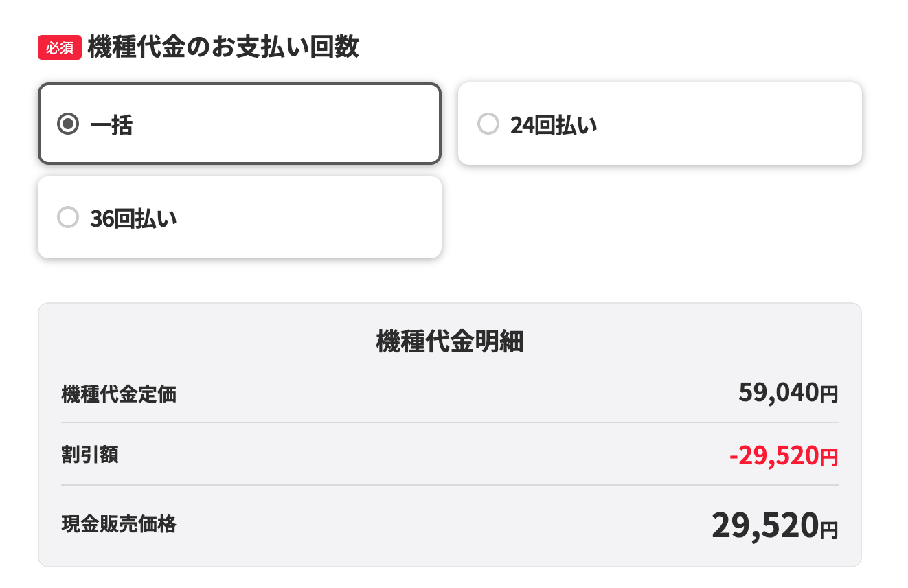Click the divider line below 機種代金定価 row
This screenshot has width=908, height=588.
pyautogui.click(x=450, y=422)
